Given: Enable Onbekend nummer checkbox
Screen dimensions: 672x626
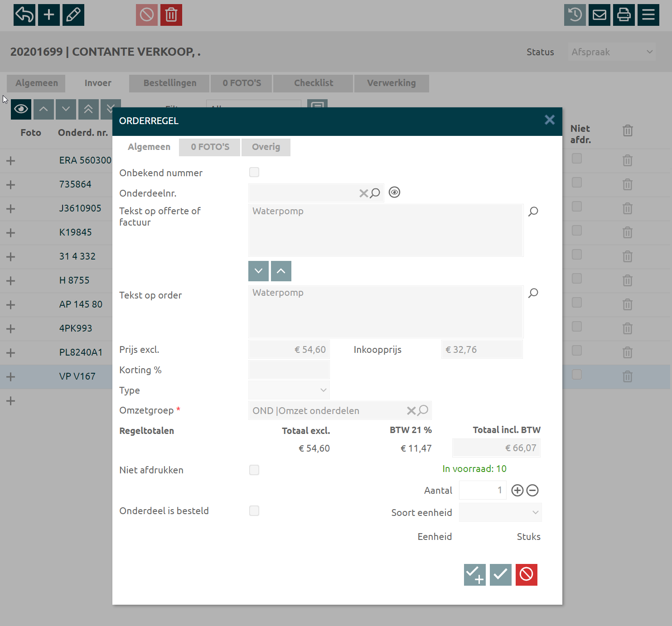Looking at the screenshot, I should pyautogui.click(x=254, y=172).
